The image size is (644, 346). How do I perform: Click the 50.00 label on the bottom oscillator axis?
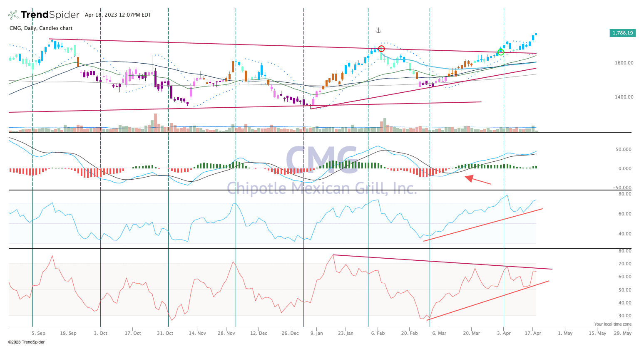tap(625, 290)
